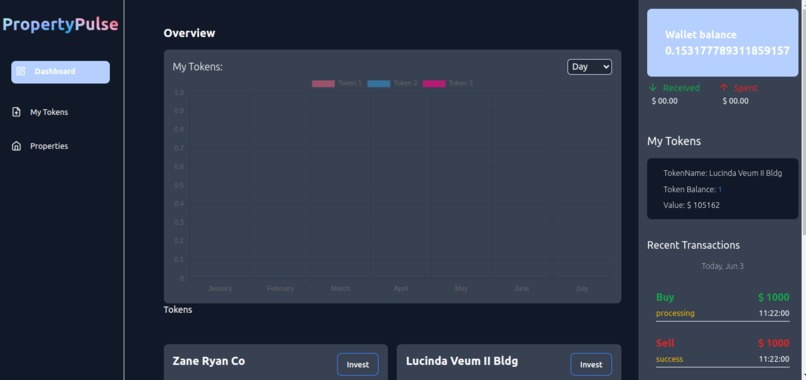Open Properties in the sidebar
Screen dimensions: 806x380
[x=49, y=146]
